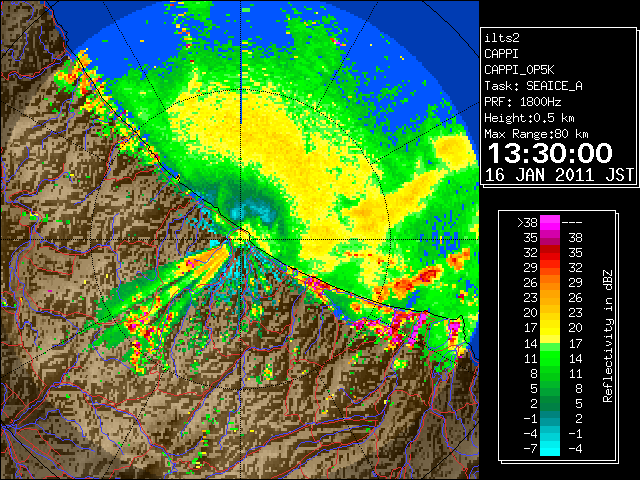Screen dimensions: 640x480
Task: Select the "Max Range:80 km" text
Action: (x=536, y=134)
